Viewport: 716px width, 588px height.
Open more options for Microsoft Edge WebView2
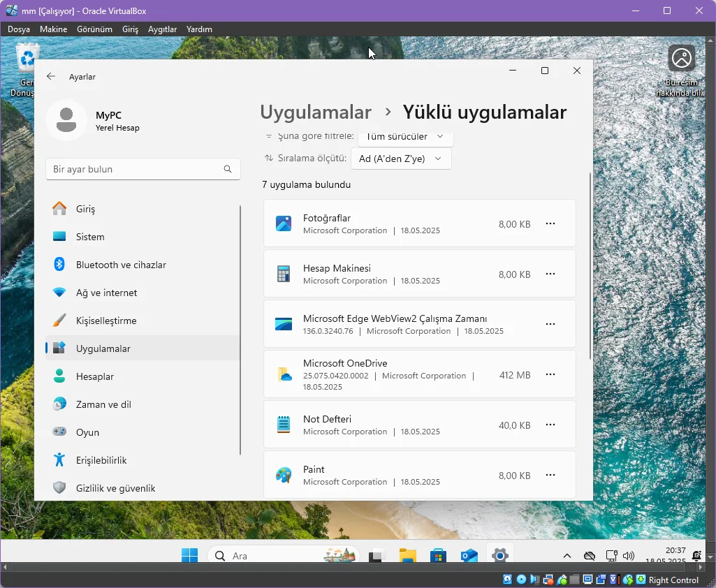coord(550,324)
